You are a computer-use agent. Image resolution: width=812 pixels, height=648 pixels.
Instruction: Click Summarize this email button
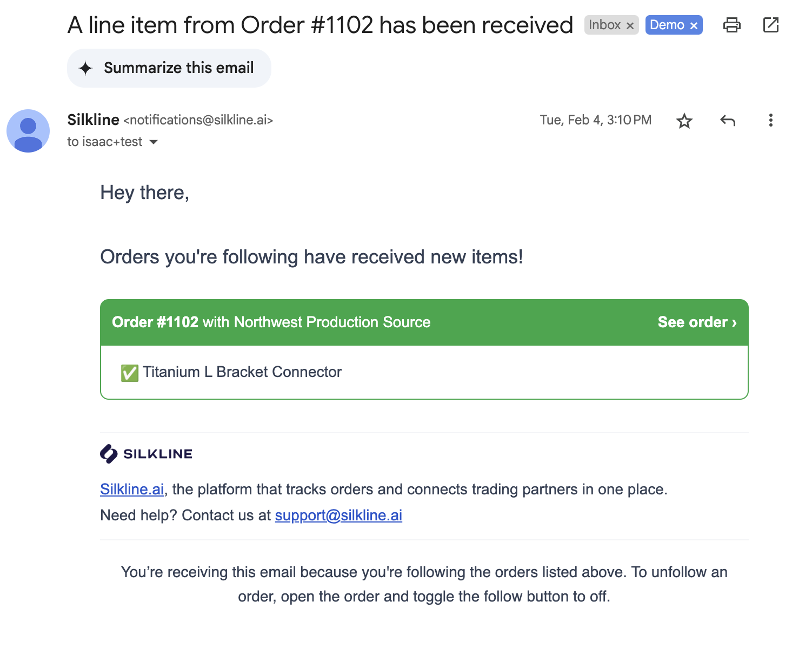click(x=169, y=68)
